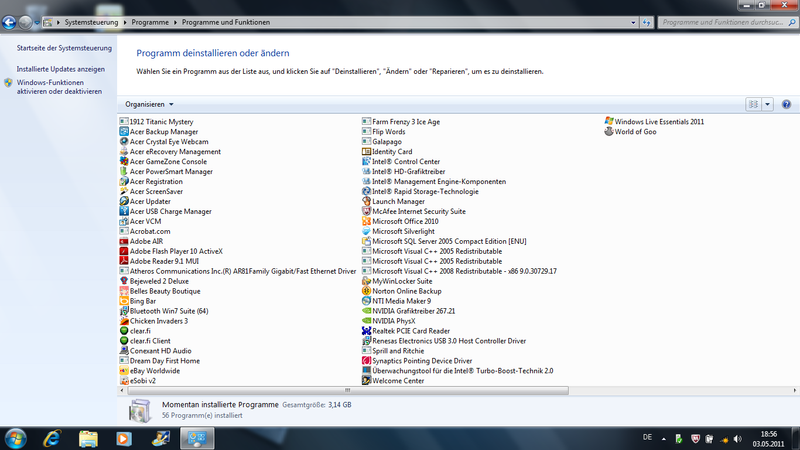The image size is (800, 450).
Task: Click Systemsteuerung in the breadcrumb
Action: pos(91,22)
